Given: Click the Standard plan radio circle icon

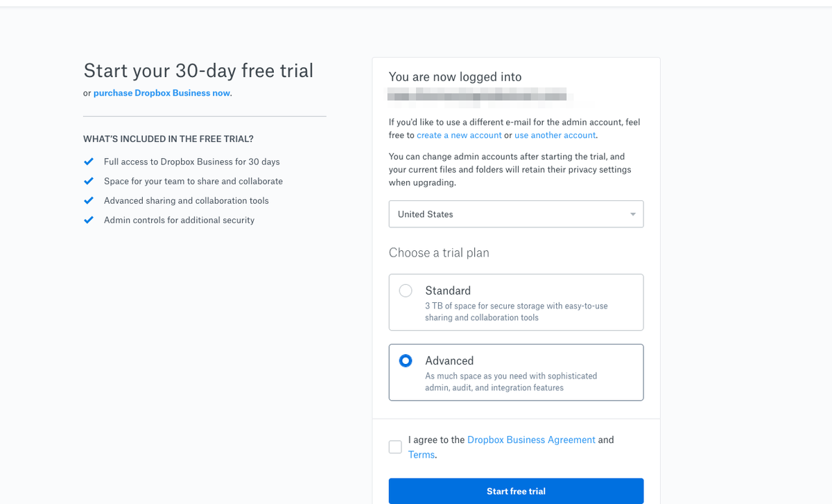Looking at the screenshot, I should pyautogui.click(x=406, y=290).
